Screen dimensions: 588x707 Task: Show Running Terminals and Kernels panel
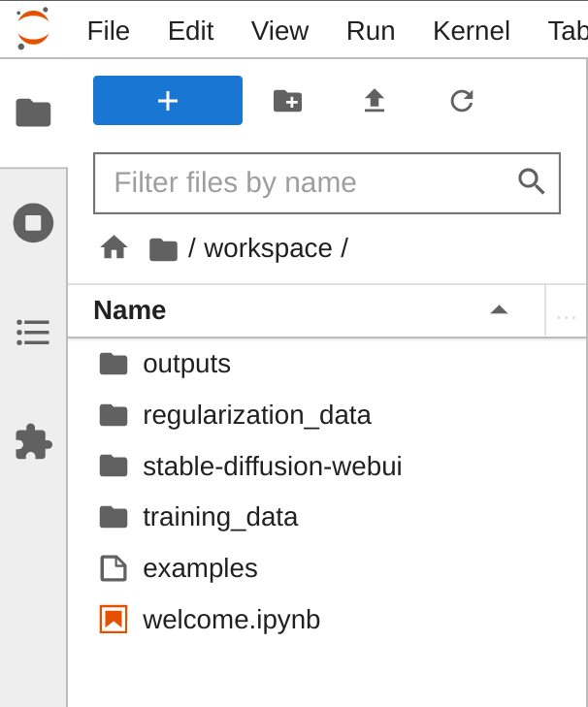click(x=33, y=223)
